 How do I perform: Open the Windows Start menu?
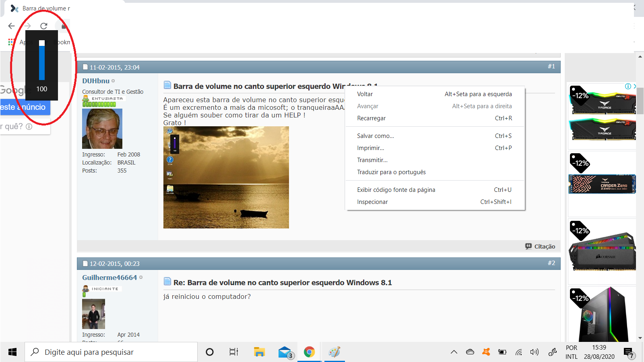click(x=12, y=352)
